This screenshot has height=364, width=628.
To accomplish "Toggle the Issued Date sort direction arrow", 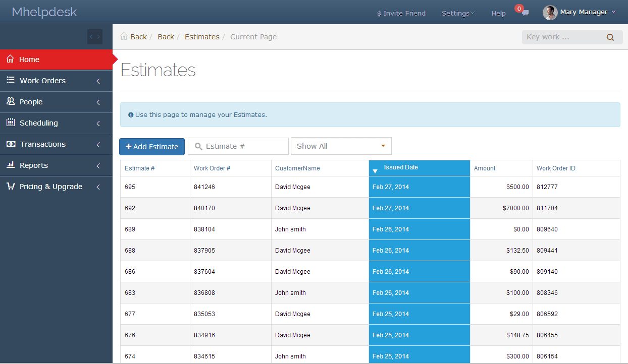I will [375, 171].
